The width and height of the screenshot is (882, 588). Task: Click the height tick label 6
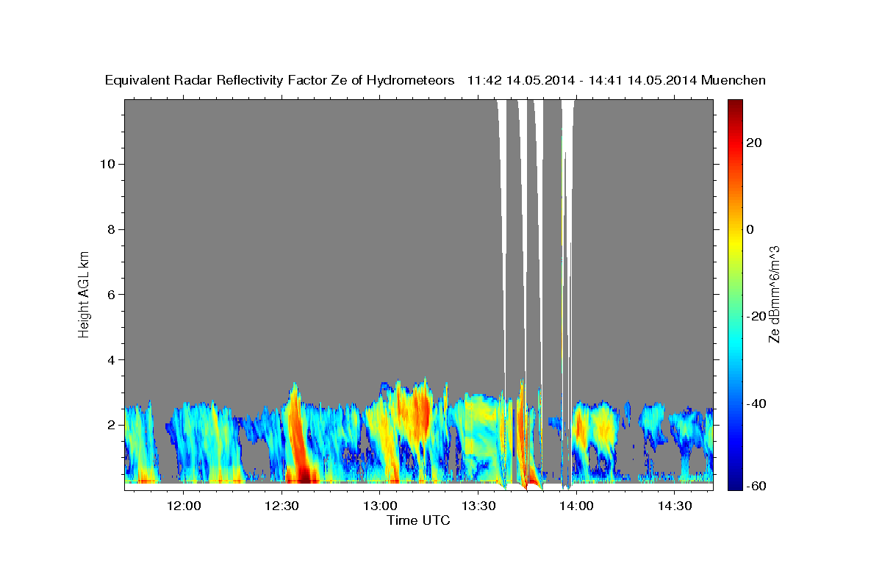[110, 295]
